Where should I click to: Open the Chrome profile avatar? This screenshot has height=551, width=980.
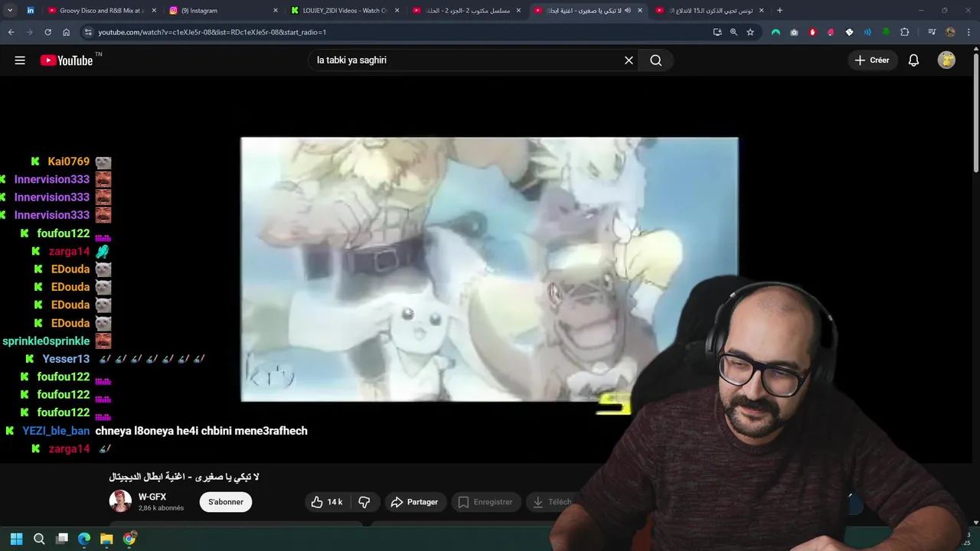pos(950,32)
